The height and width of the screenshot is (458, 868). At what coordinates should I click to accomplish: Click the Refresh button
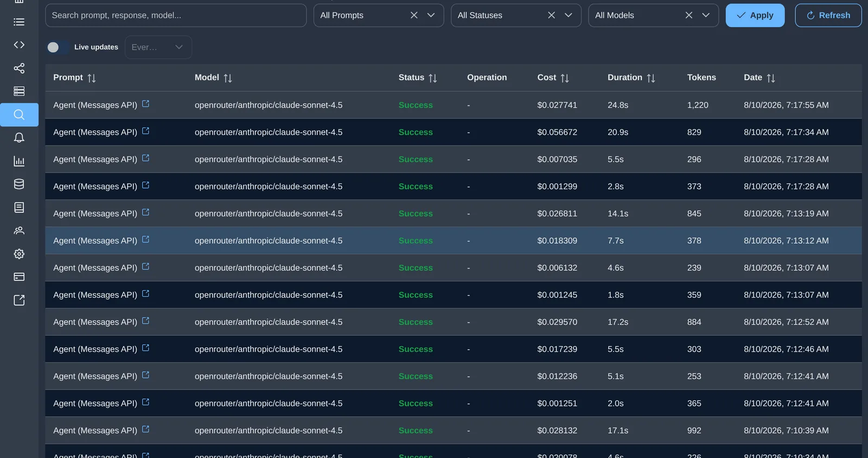[828, 15]
